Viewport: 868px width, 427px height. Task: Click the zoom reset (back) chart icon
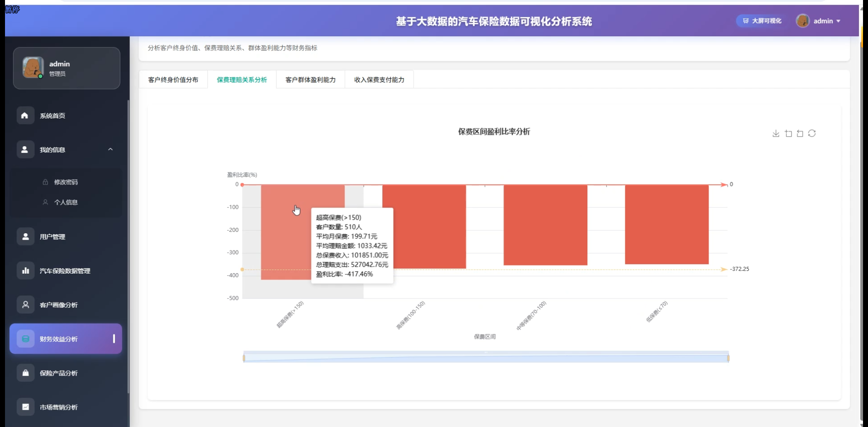(x=800, y=133)
